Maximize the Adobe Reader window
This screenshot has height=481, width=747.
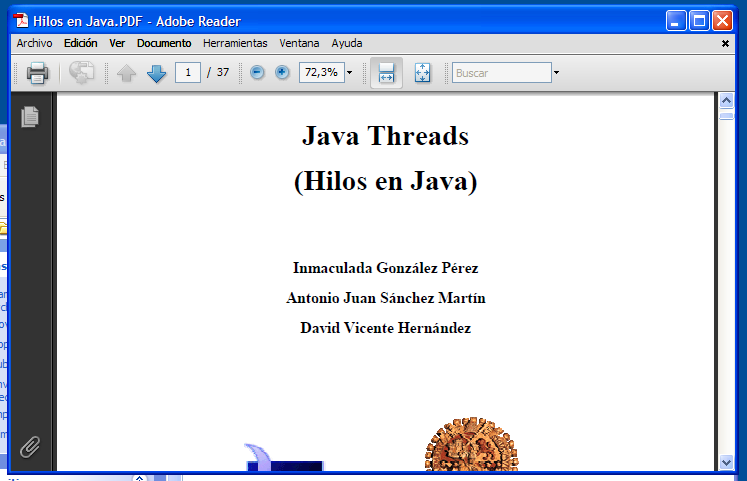pyautogui.click(x=699, y=20)
